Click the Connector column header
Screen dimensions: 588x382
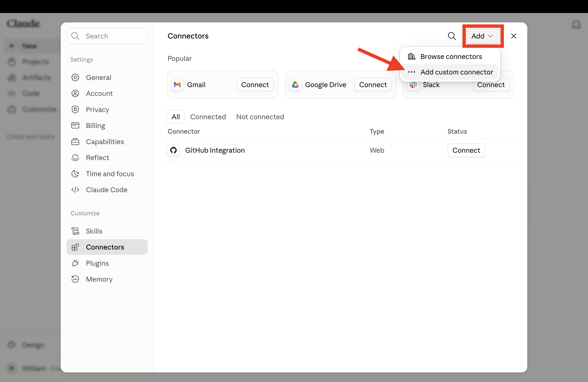(x=184, y=131)
